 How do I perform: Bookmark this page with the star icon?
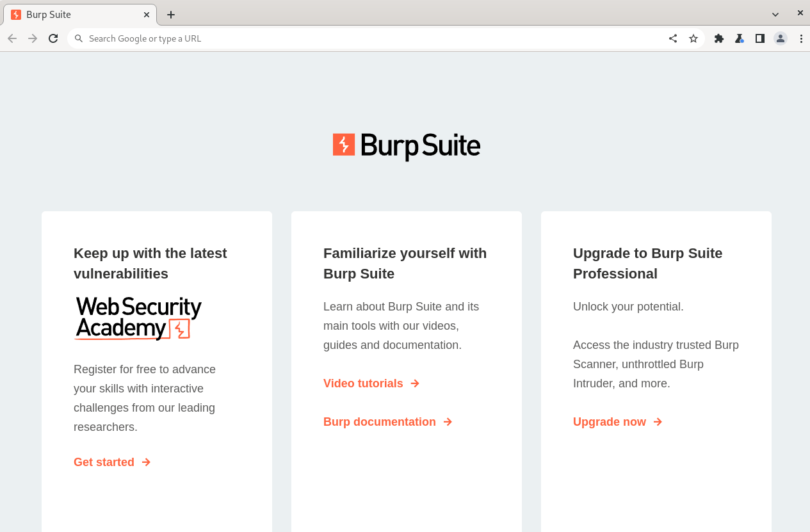693,38
